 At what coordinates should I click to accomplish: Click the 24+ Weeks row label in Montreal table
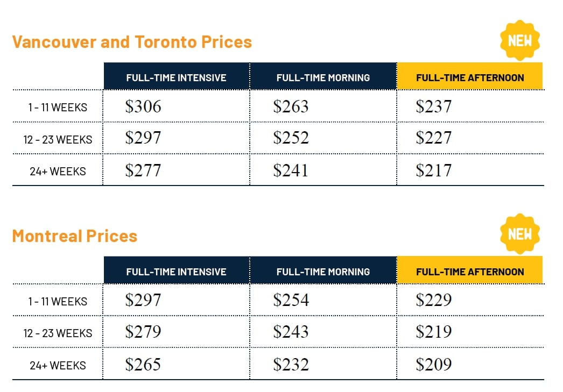click(x=58, y=366)
